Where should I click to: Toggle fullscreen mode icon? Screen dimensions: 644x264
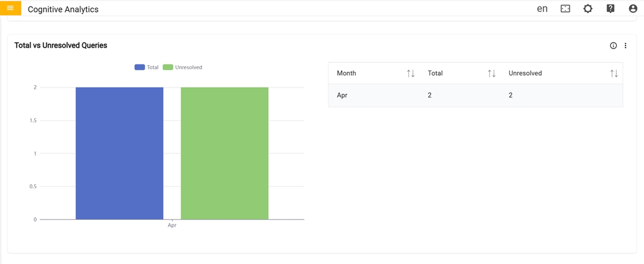[x=565, y=9]
